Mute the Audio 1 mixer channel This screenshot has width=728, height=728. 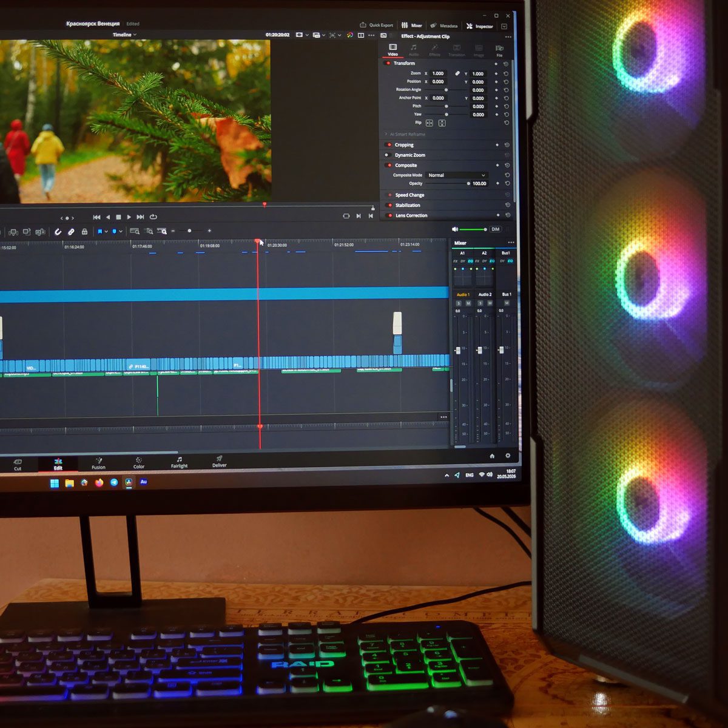[468, 303]
